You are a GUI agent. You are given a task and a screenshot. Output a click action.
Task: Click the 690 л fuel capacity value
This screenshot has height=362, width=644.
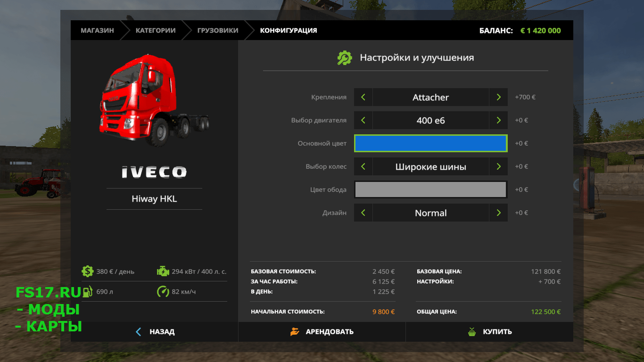click(105, 292)
